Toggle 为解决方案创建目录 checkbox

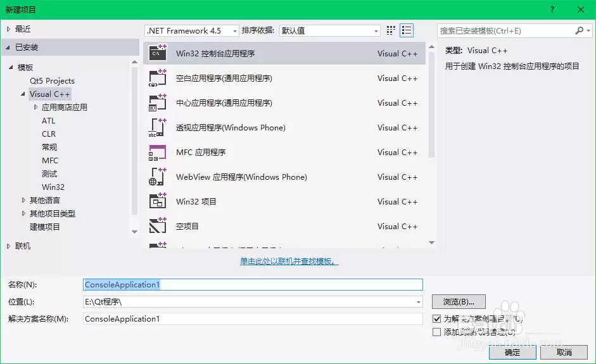tap(436, 319)
